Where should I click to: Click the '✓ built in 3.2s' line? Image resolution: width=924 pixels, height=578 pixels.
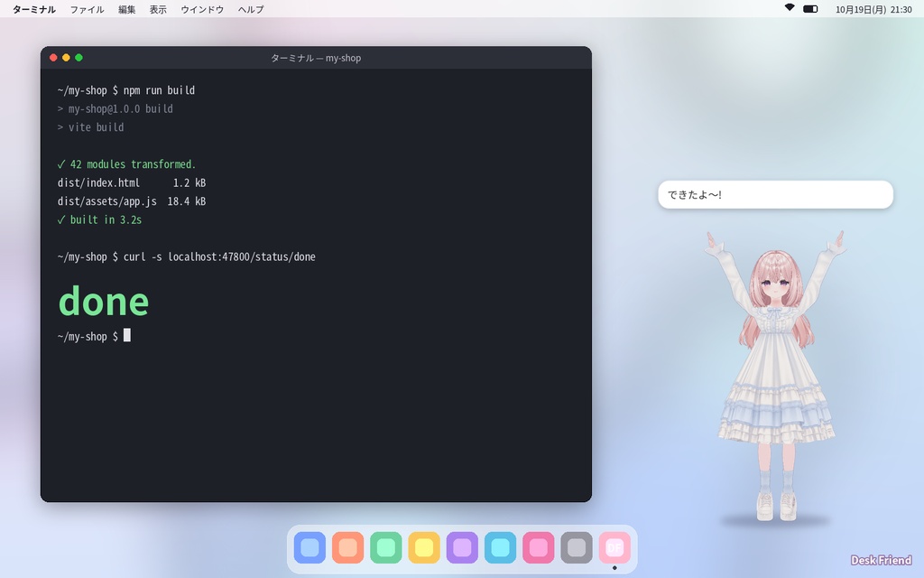point(99,219)
